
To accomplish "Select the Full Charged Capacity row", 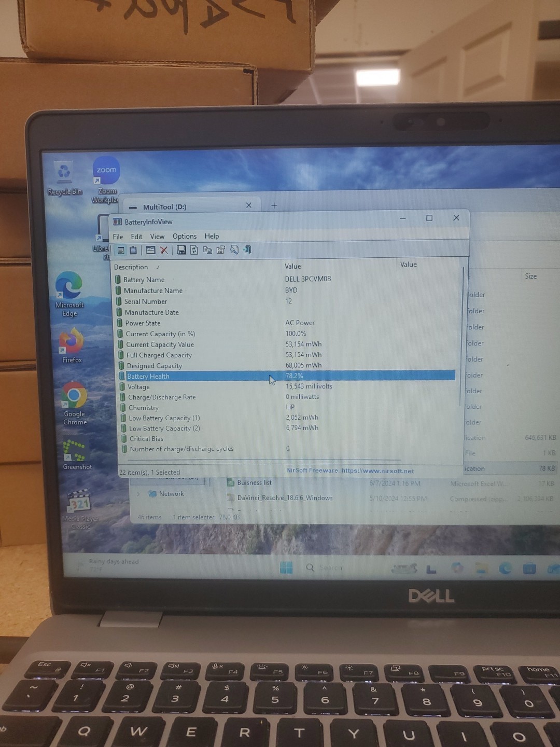I will coord(285,355).
